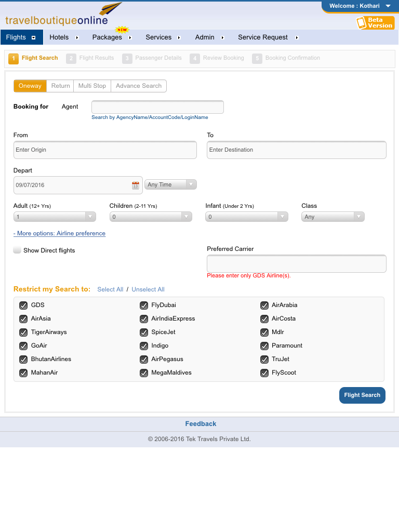The width and height of the screenshot is (399, 532).
Task: Open the Children count dropdown
Action: tap(151, 217)
